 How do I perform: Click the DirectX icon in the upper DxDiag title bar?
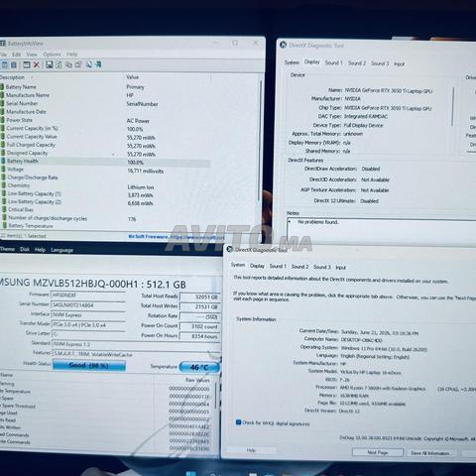coord(284,45)
